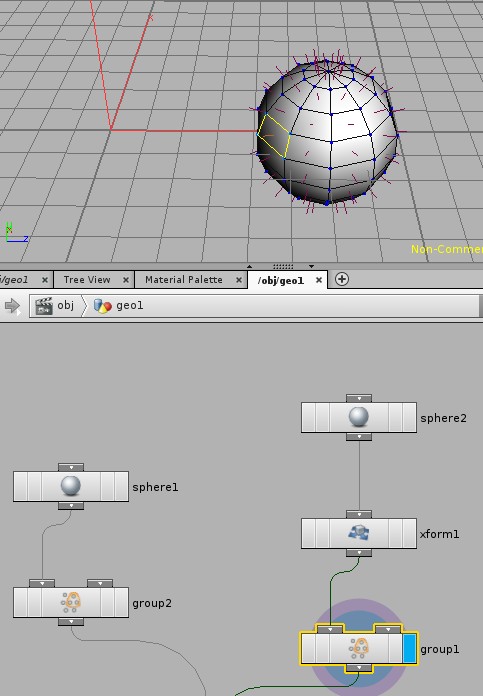483x696 pixels.
Task: Add a new pane tab with plus button
Action: tap(341, 279)
